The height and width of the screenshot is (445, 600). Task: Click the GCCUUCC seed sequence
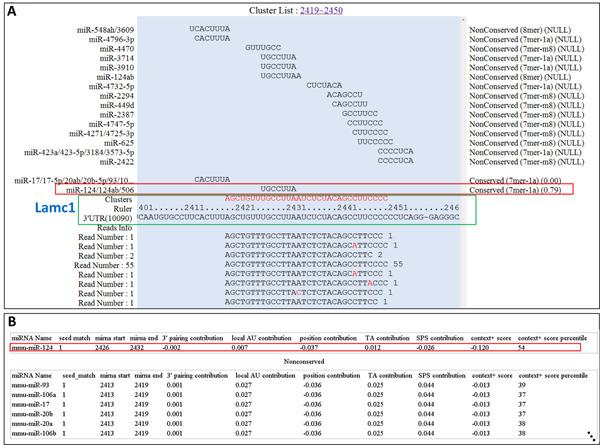[360, 114]
